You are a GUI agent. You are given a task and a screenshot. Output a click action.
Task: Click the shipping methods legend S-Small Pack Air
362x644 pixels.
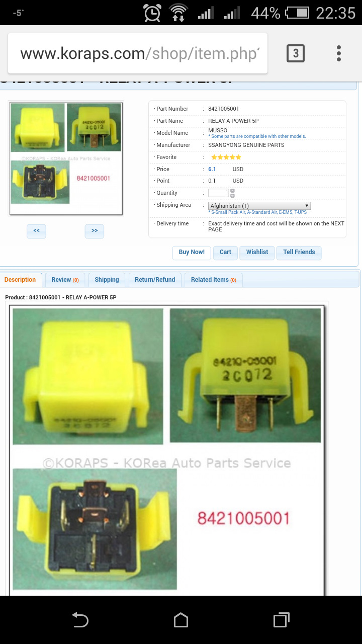coord(257,212)
